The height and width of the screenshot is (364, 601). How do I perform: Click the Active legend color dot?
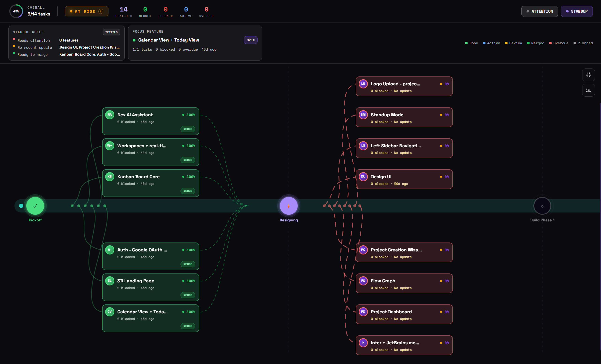(x=484, y=43)
